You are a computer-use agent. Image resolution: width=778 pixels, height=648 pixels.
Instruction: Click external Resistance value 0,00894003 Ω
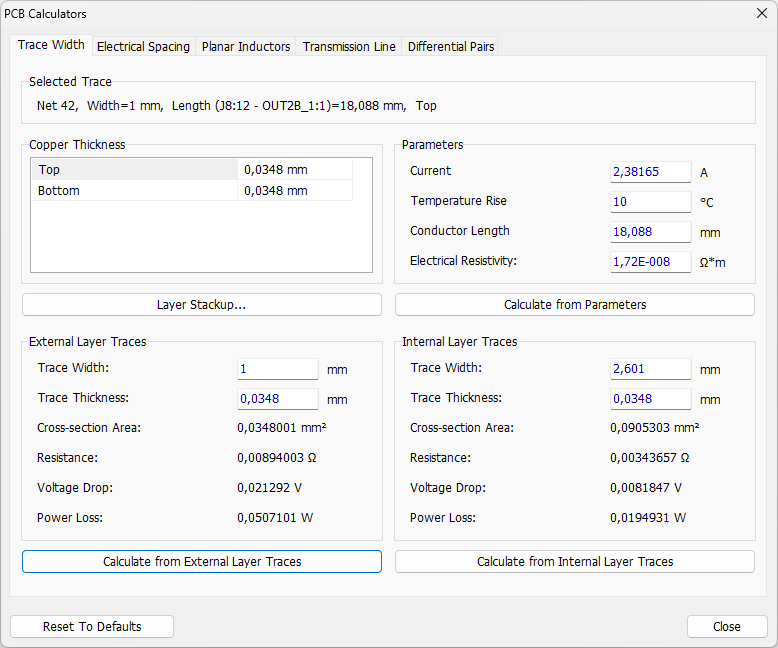pos(277,457)
